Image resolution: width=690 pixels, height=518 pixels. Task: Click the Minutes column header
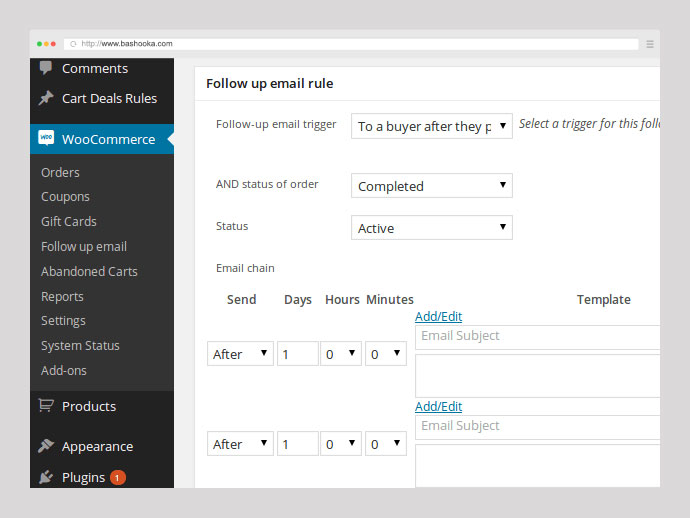click(390, 300)
